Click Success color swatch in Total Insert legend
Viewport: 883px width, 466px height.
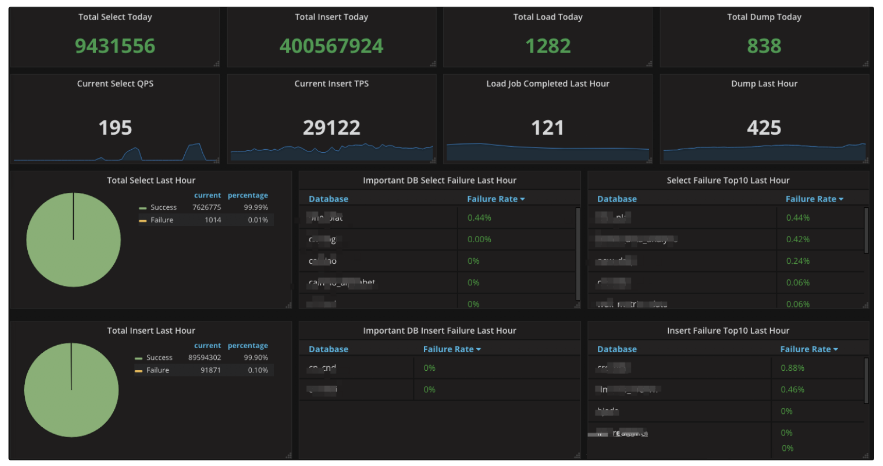coord(139,358)
